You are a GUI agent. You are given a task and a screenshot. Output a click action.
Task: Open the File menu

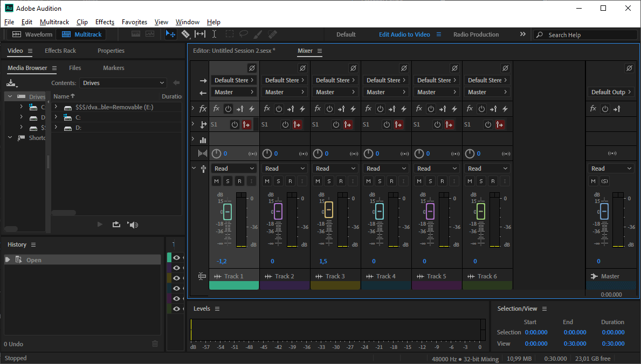point(9,22)
